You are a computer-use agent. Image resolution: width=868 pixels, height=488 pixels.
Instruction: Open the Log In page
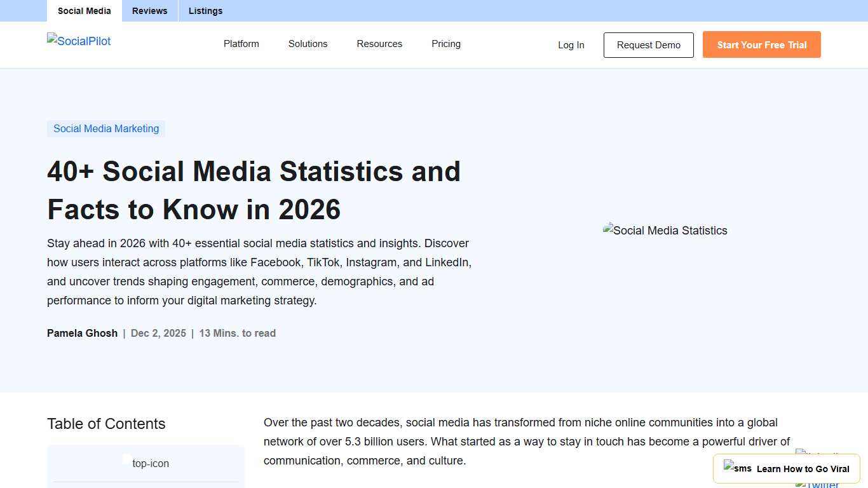point(571,44)
